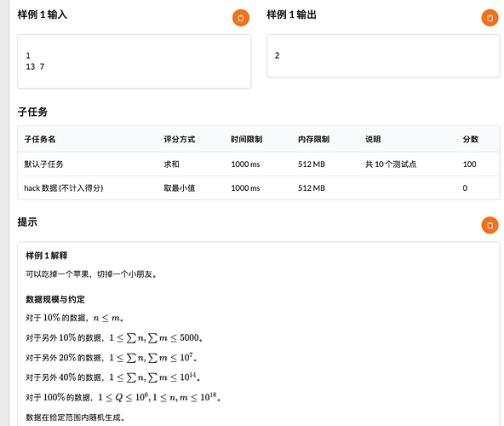Viewport: 504px width, 426px height.
Task: Click the 对于 100% 的数据 constraint line
Action: pos(123,397)
